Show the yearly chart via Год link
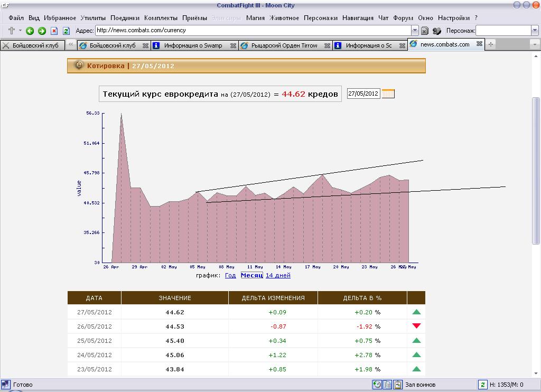The width and height of the screenshot is (541, 392). tap(230, 275)
